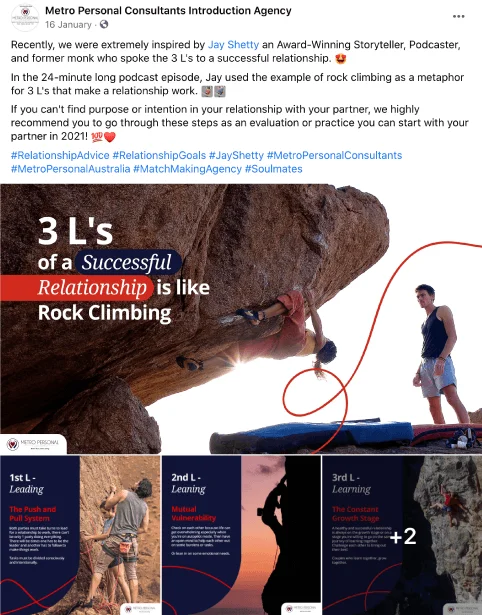
Task: Open the #MatchMakingAgency hashtag
Action: [x=187, y=169]
